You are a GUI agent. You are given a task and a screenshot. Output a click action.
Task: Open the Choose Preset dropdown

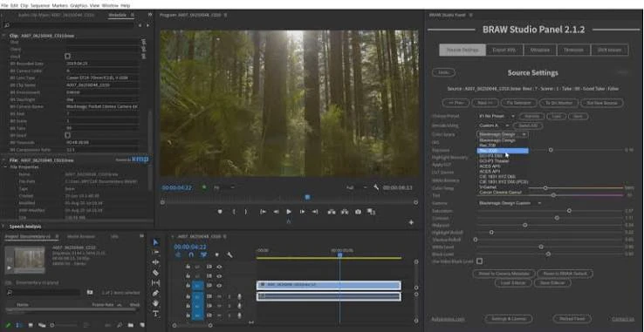point(497,116)
